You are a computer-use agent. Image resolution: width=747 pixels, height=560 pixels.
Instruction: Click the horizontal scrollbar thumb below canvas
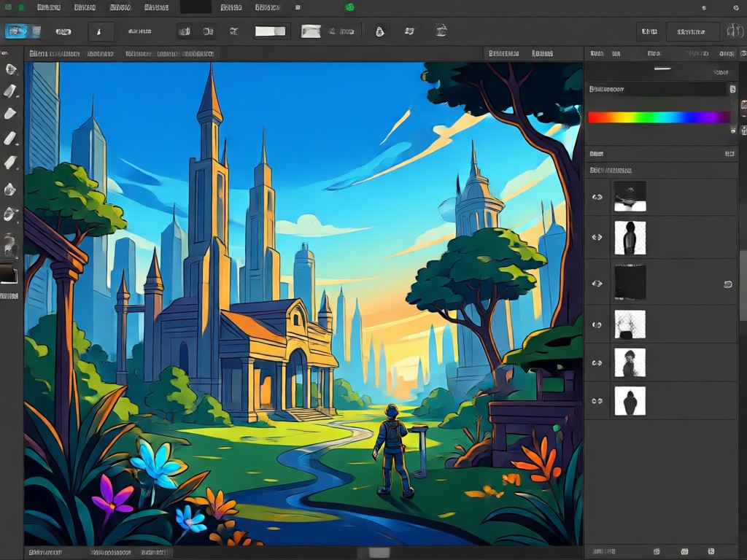(379, 553)
